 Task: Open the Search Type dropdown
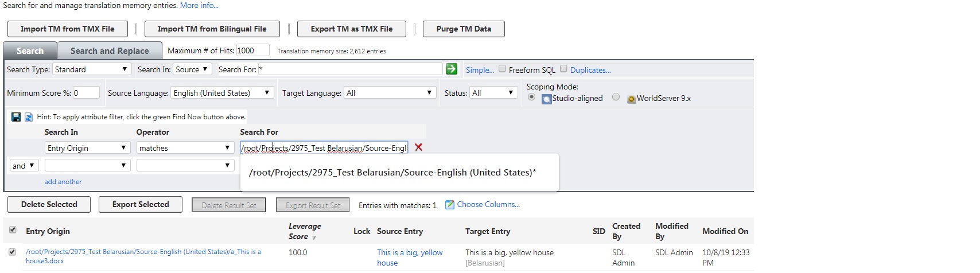[x=92, y=69]
